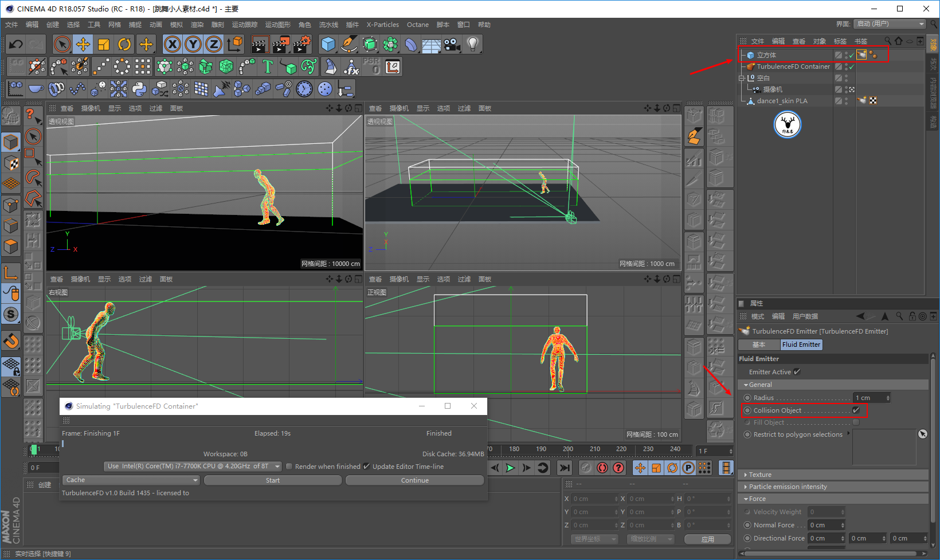Select the Move tool in the top toolbar
940x560 pixels.
pyautogui.click(x=83, y=44)
